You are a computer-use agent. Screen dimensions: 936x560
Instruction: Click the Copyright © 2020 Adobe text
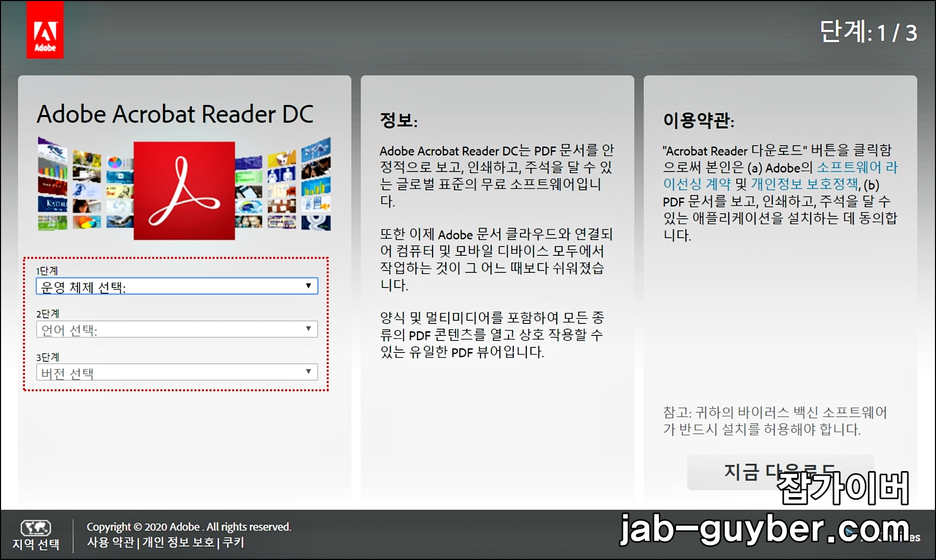189,527
